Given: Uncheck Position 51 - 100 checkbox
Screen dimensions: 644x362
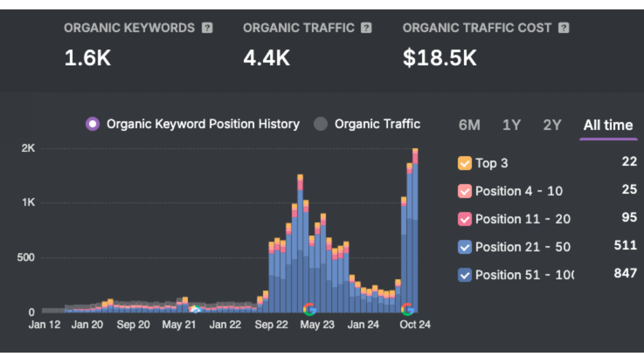Looking at the screenshot, I should (x=465, y=275).
